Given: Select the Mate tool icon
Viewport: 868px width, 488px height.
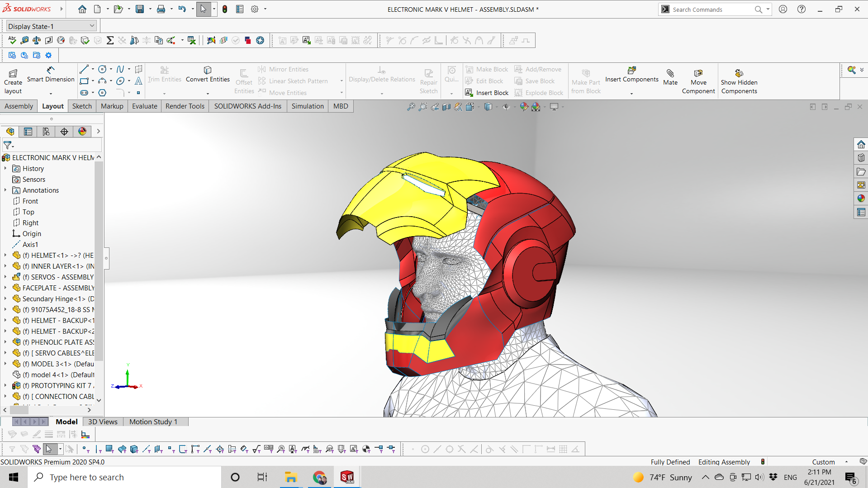Looking at the screenshot, I should [670, 74].
